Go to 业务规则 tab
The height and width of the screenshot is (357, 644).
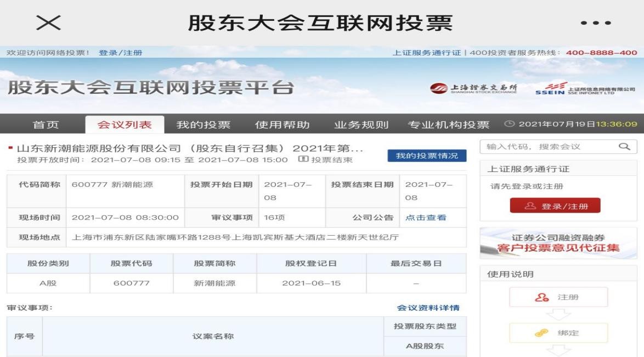point(361,125)
